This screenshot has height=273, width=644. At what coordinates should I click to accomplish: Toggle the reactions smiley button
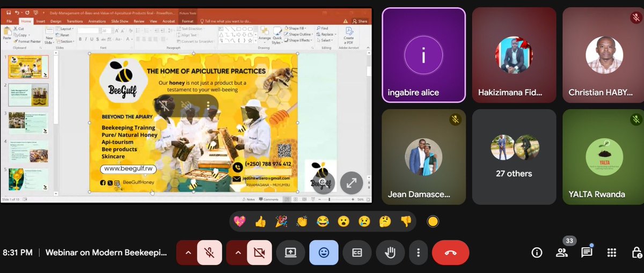coord(324,253)
